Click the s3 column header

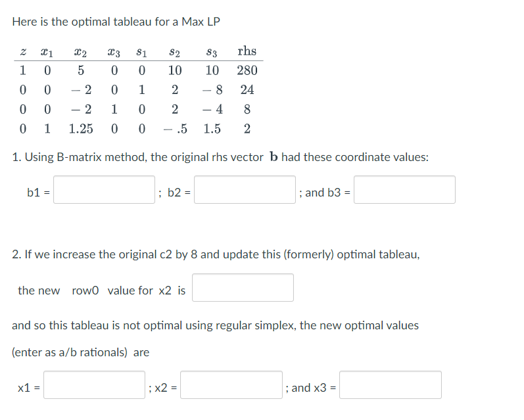pyautogui.click(x=212, y=52)
